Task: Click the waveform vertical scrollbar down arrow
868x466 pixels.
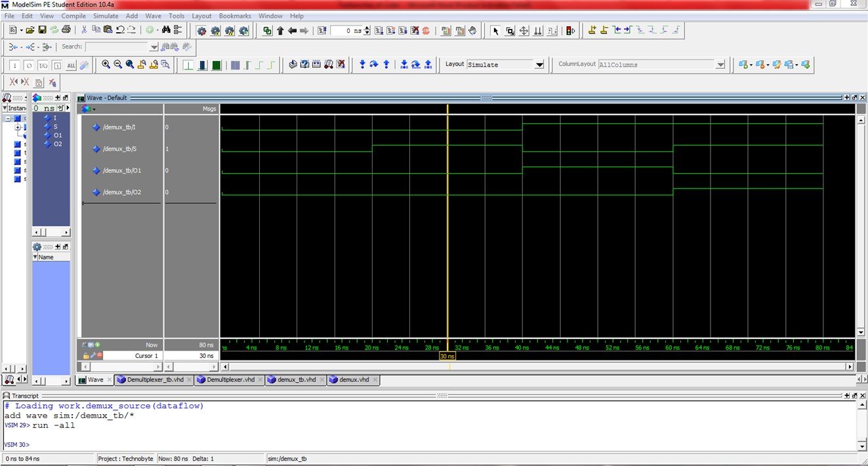Action: [861, 332]
